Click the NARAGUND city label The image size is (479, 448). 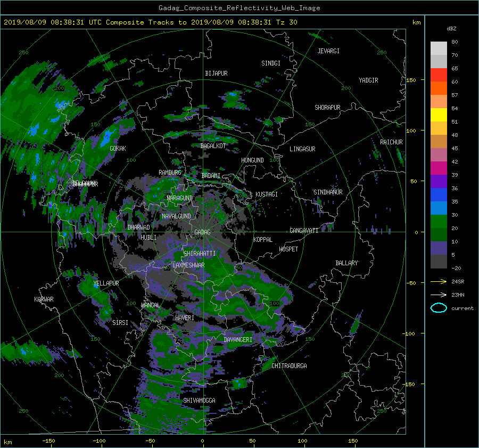pos(180,198)
